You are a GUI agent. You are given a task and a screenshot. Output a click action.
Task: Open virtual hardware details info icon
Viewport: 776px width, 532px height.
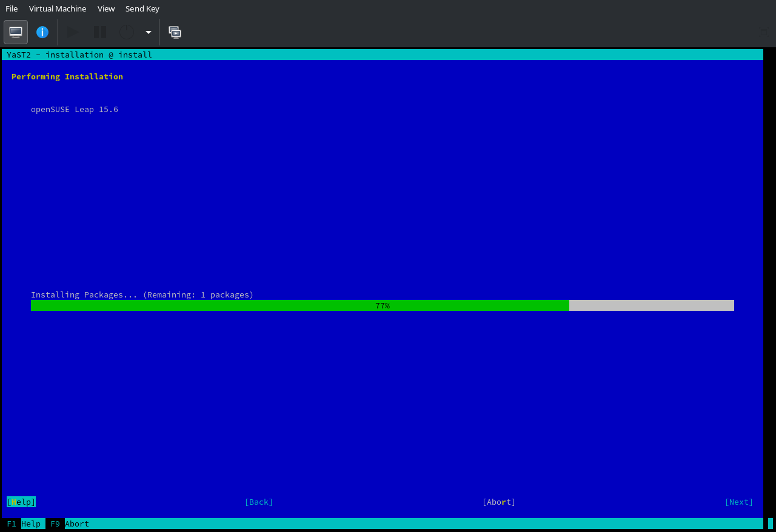coord(42,32)
